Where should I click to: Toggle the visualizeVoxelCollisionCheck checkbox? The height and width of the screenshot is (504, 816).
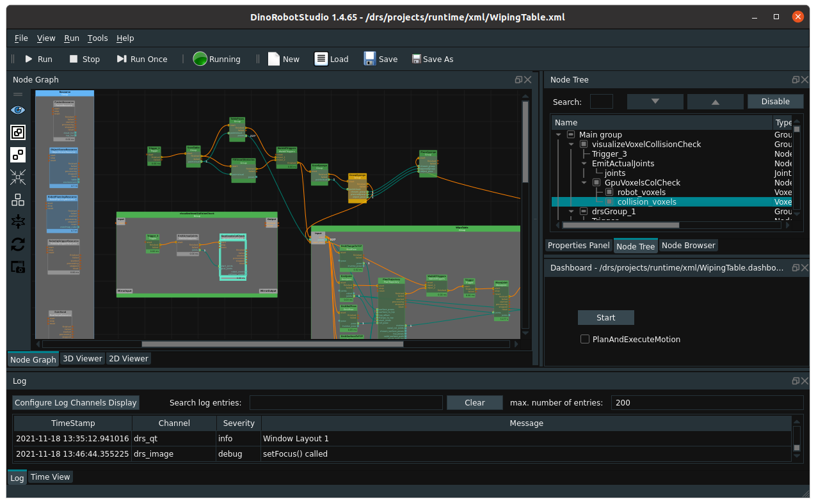584,144
